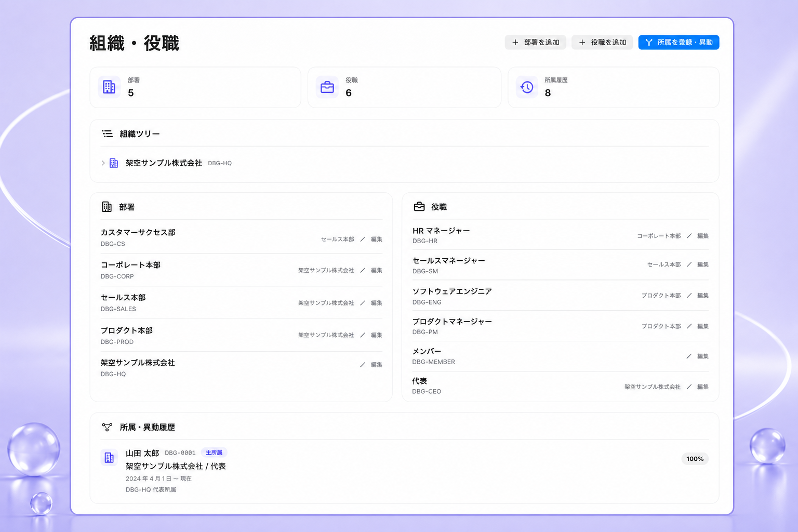
Task: Click the building icon of the 部署 list heading
Action: (107, 207)
